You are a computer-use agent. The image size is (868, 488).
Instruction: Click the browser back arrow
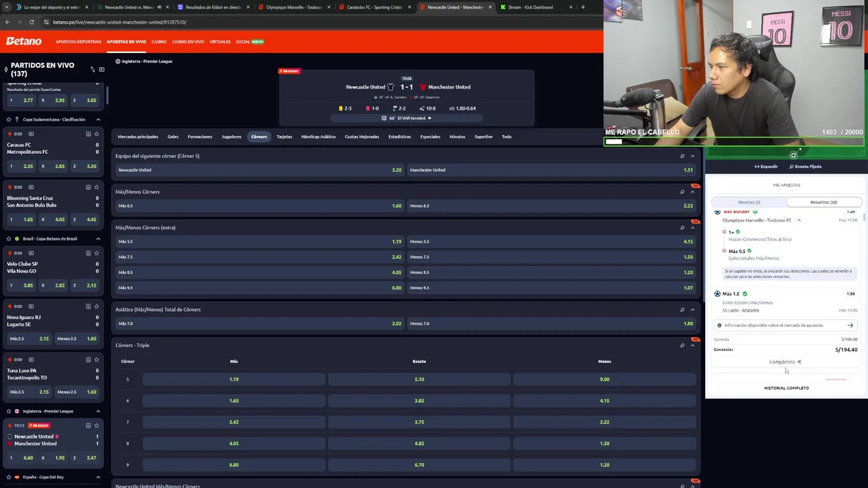[x=7, y=22]
